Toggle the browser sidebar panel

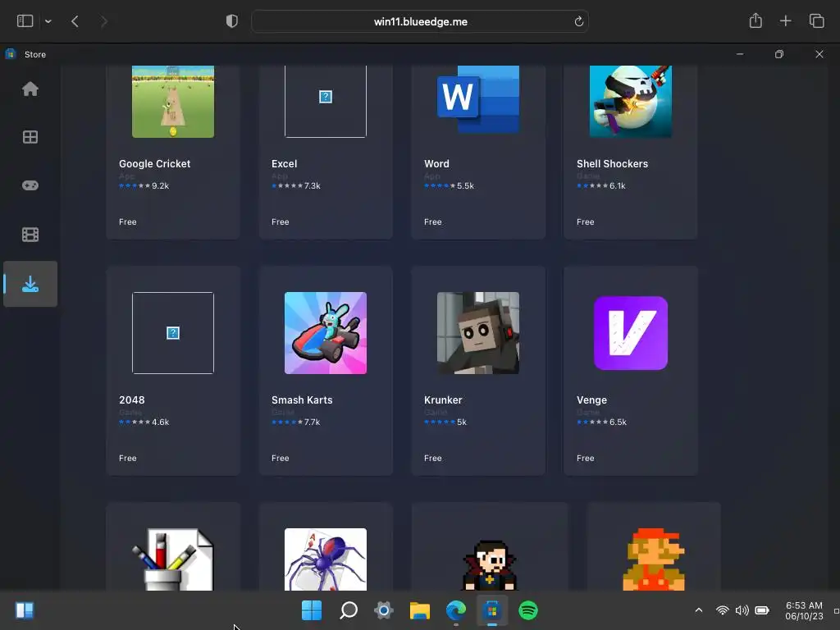coord(25,21)
